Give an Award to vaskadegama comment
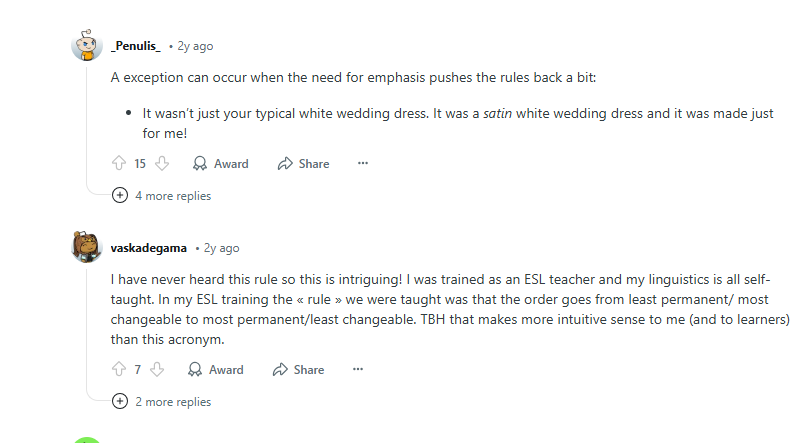 [x=215, y=369]
